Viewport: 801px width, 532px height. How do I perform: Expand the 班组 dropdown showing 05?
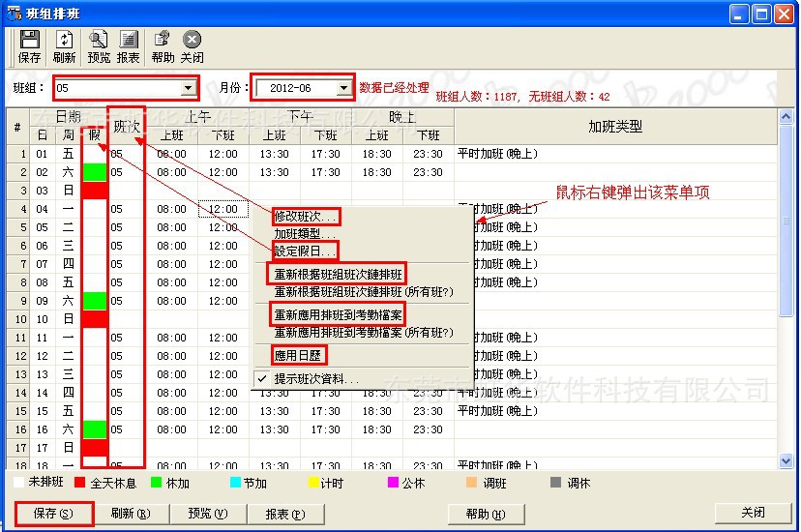tap(188, 88)
